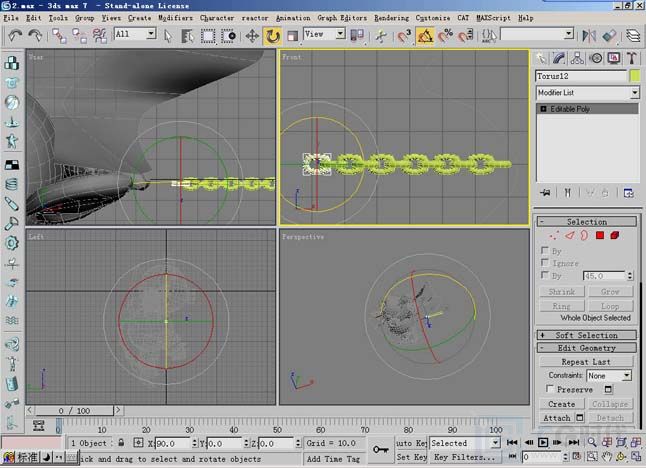Screen dimensions: 646x468
Task: Open the Create command panel tab
Action: point(541,58)
